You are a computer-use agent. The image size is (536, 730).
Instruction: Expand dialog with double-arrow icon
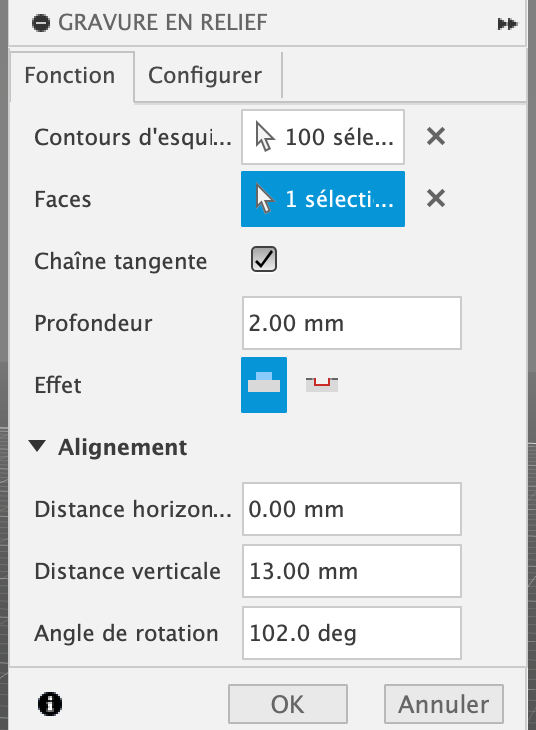507,24
